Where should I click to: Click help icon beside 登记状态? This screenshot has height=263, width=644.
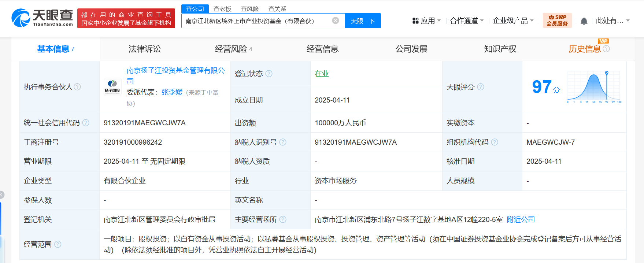pos(269,74)
